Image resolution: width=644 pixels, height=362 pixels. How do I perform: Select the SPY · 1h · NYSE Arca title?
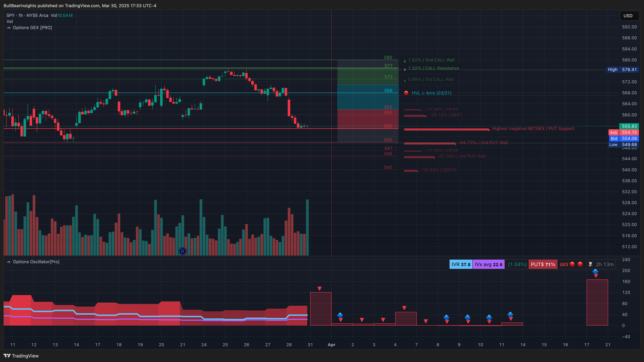tap(27, 15)
